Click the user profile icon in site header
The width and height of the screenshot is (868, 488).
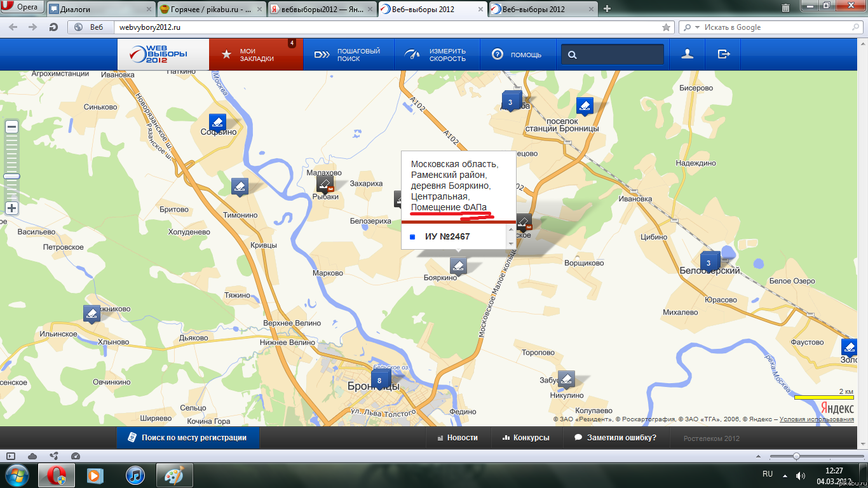pos(687,55)
